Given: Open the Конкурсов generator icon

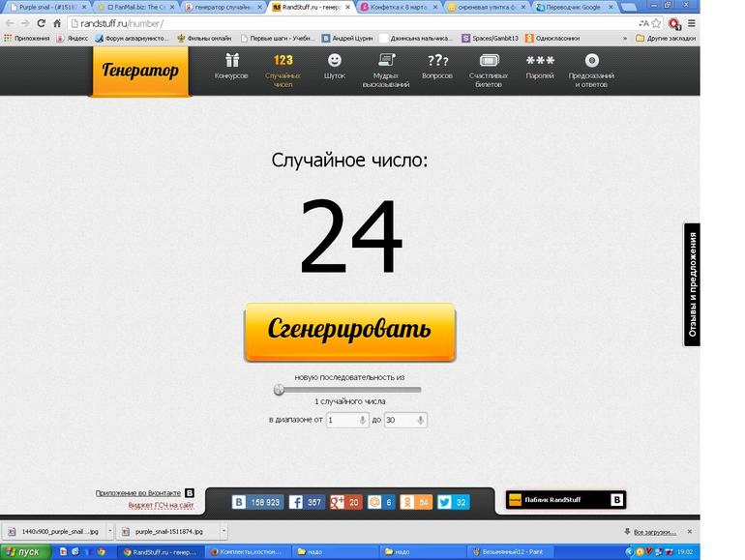Looking at the screenshot, I should point(230,62).
